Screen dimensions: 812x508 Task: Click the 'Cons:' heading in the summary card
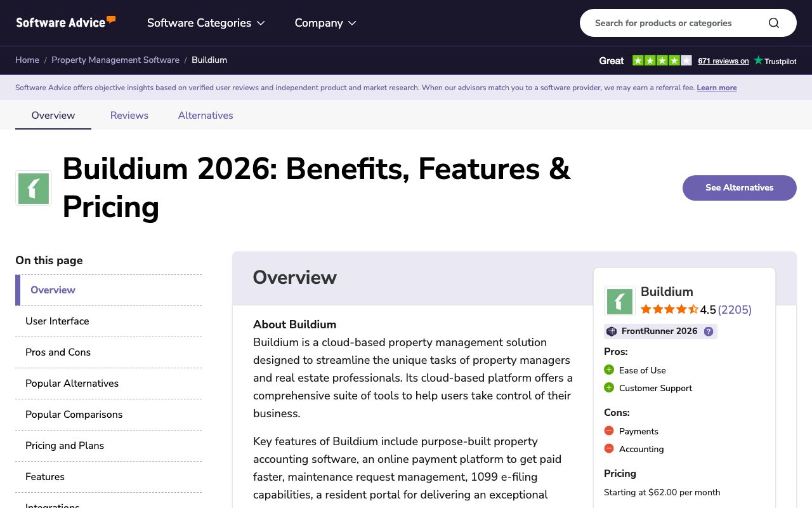pos(617,412)
